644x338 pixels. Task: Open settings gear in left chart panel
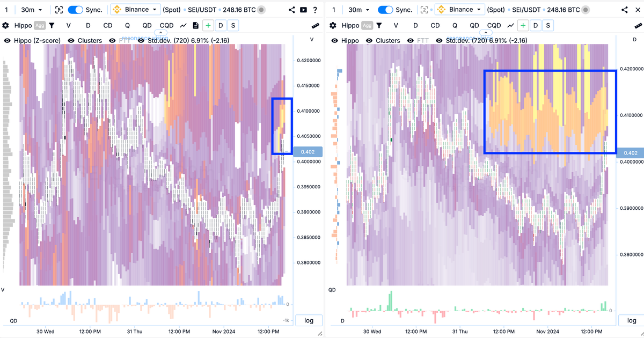(5, 25)
